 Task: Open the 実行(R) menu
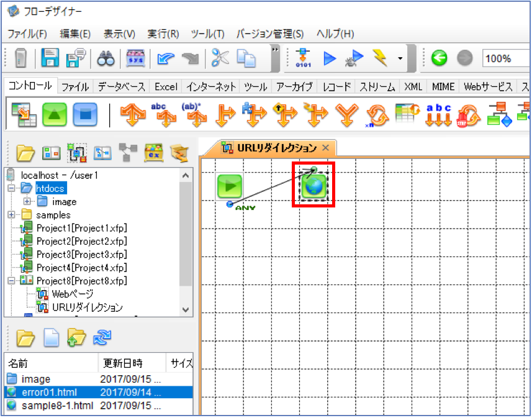[163, 34]
